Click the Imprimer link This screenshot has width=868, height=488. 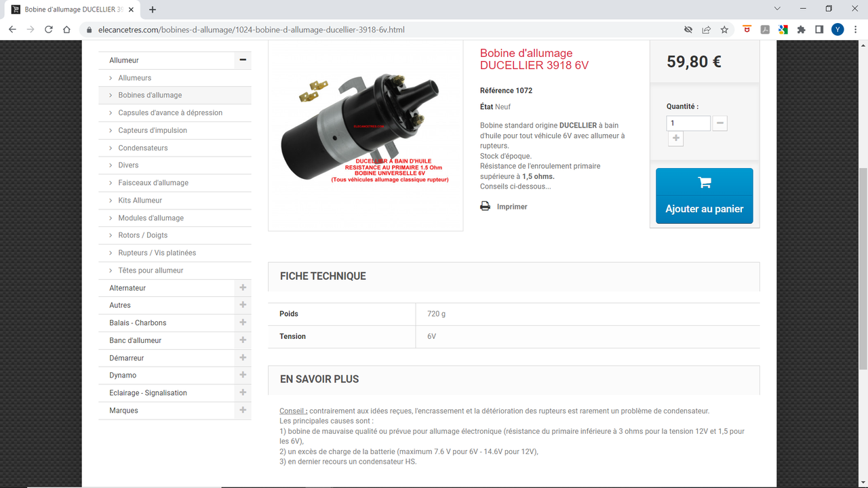click(x=512, y=207)
